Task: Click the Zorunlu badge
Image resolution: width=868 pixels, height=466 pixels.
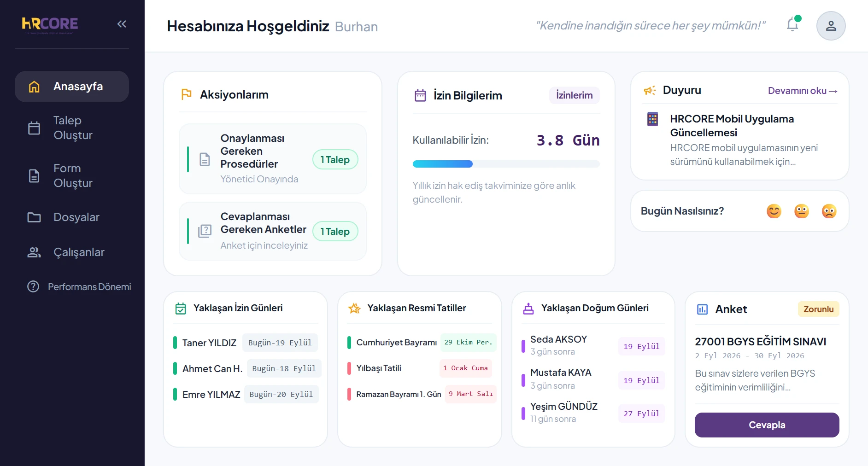Action: tap(818, 309)
